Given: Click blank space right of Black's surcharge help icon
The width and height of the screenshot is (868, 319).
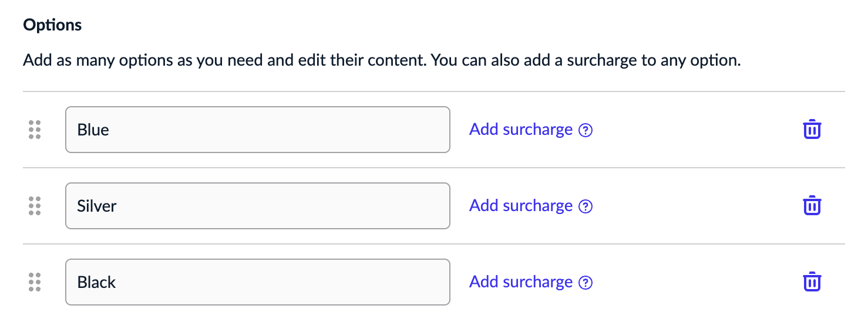Looking at the screenshot, I should click(693, 282).
